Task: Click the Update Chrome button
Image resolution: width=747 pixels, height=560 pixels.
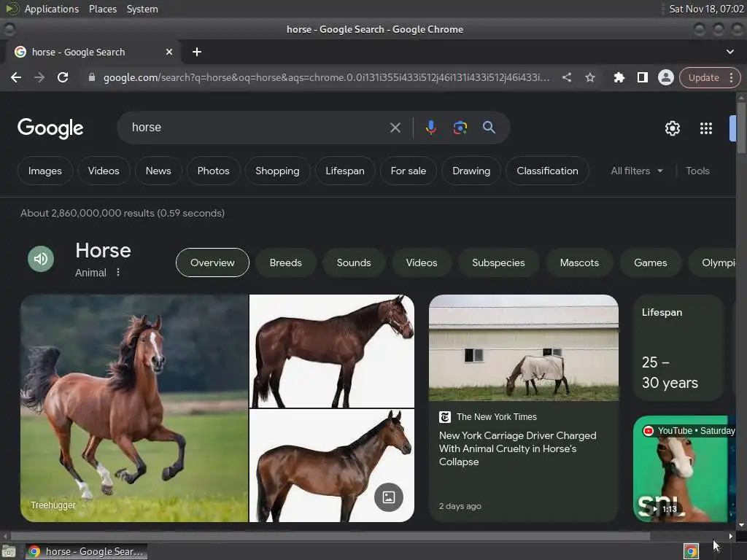Action: point(704,77)
